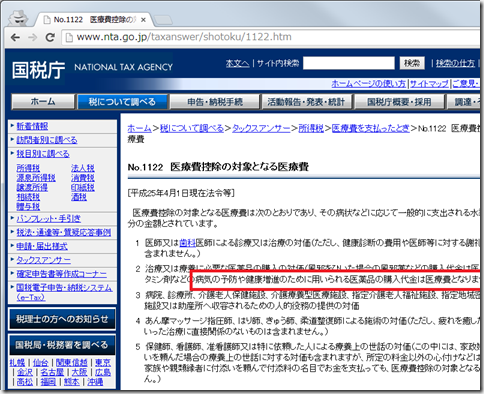The image size is (484, 394).
Task: Select the ホーム navigation tab
Action: (x=43, y=102)
